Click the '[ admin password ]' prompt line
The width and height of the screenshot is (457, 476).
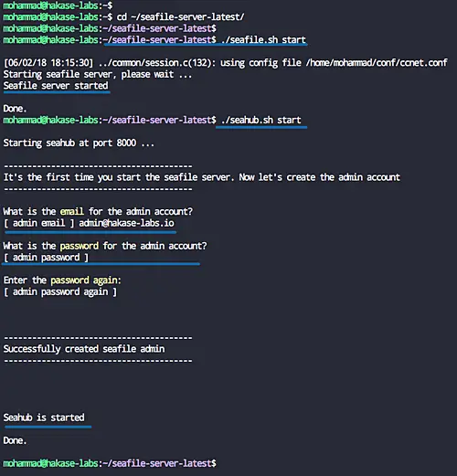pyautogui.click(x=46, y=258)
